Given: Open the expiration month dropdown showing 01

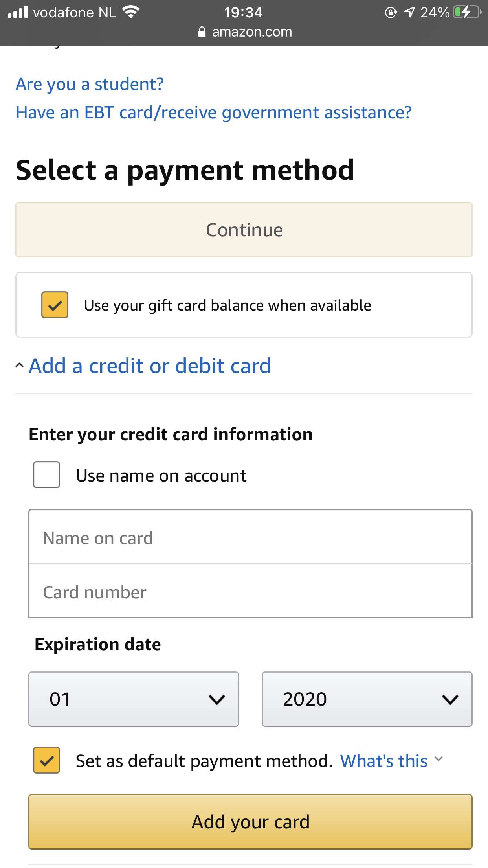Looking at the screenshot, I should pos(134,699).
